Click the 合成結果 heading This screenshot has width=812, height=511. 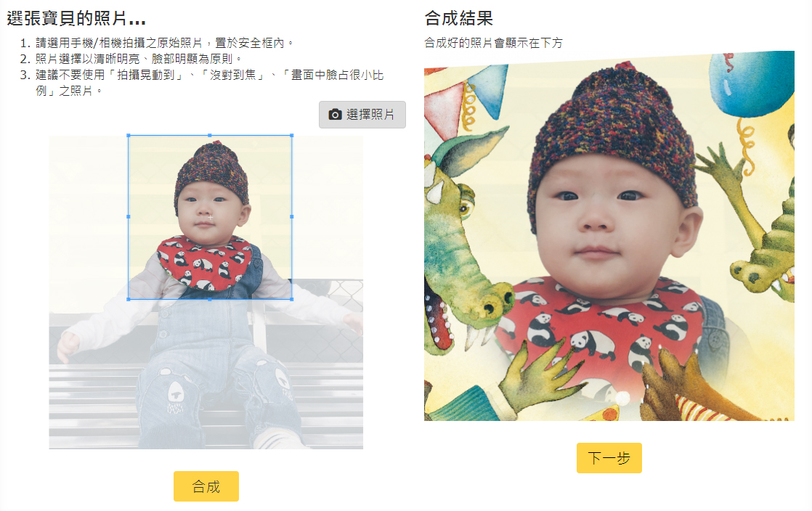[x=458, y=19]
